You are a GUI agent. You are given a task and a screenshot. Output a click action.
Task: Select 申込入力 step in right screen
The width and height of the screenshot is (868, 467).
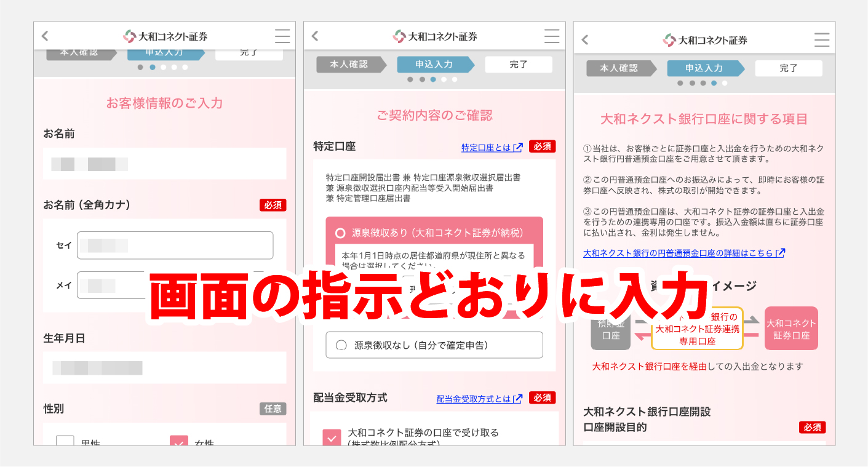[706, 68]
